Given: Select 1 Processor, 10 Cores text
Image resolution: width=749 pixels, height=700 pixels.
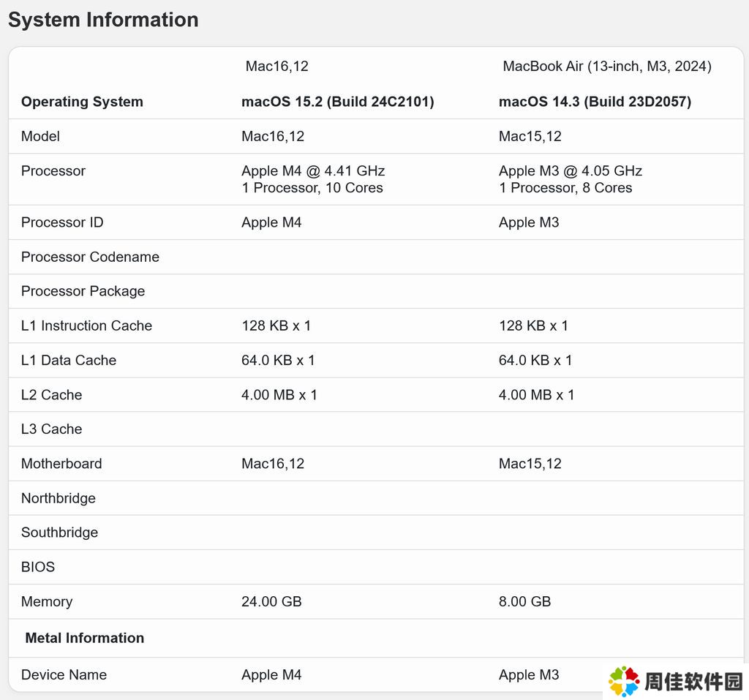Looking at the screenshot, I should [312, 188].
